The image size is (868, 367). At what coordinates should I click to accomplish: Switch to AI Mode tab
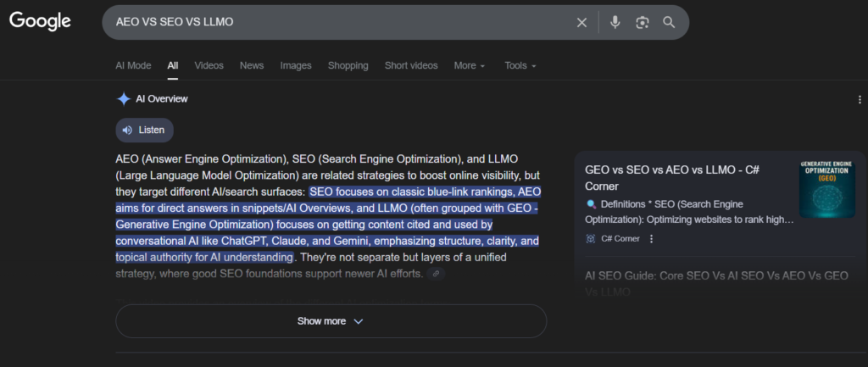coord(133,65)
